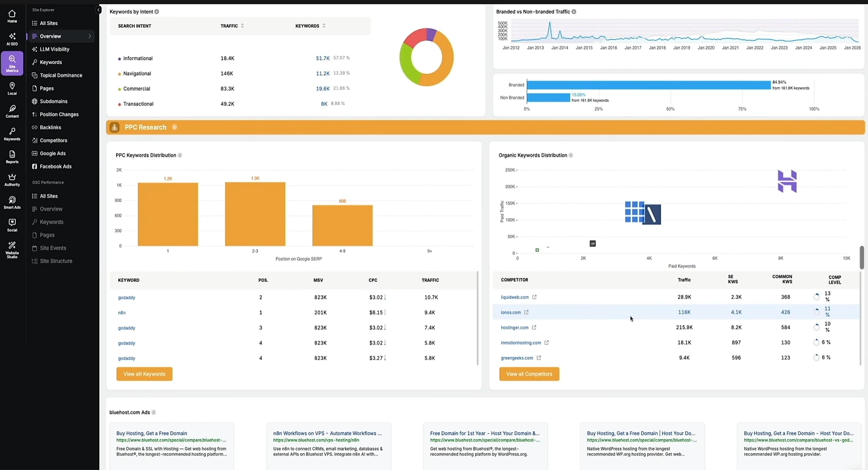Select Site Metrics rail icon
This screenshot has height=470, width=868.
coord(12,63)
